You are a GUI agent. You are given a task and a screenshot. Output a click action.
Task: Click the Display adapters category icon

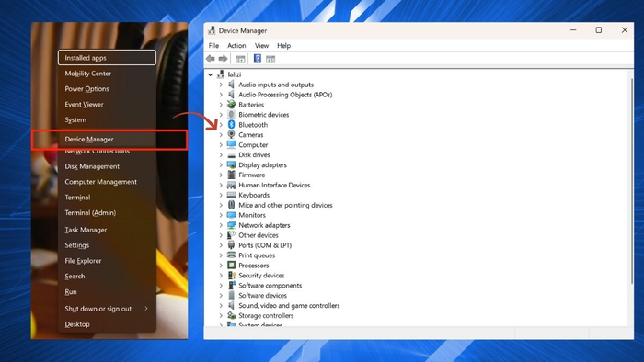pos(231,164)
